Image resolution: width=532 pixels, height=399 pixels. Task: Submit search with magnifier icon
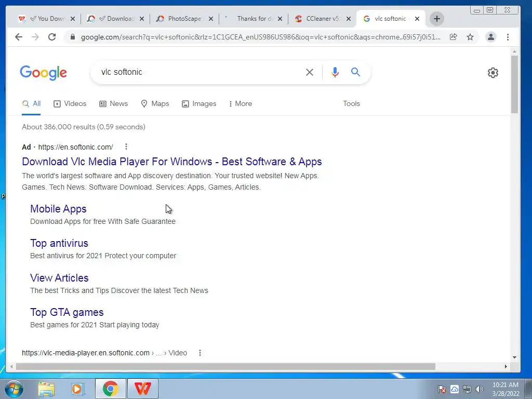tap(355, 72)
